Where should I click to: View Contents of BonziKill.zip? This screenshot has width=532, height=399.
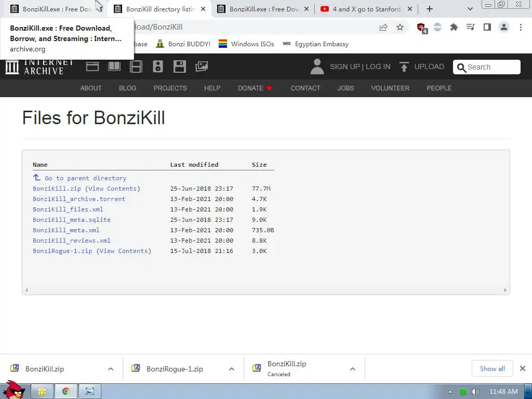click(x=112, y=189)
